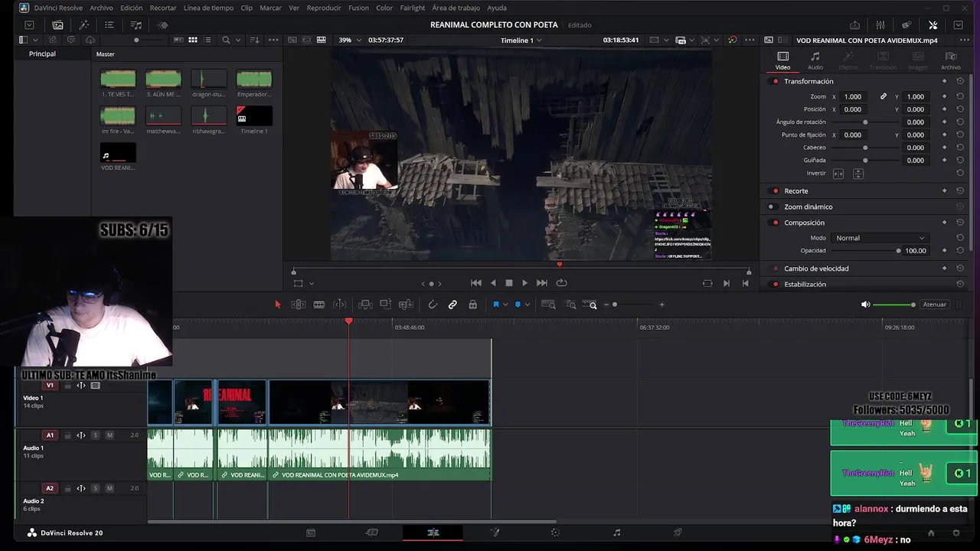Reset the Transformación section values
This screenshot has width=980, height=551.
(x=960, y=81)
